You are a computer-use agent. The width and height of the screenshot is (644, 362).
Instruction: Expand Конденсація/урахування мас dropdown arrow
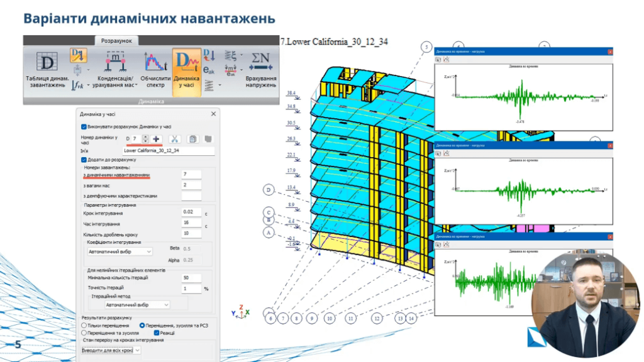[136, 85]
